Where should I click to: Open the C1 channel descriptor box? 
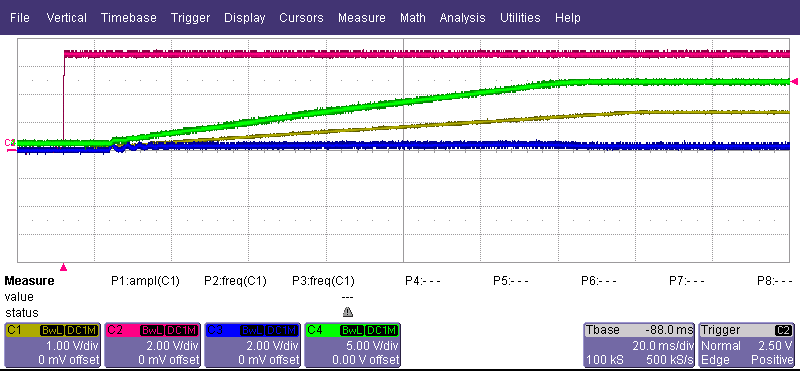coord(53,344)
